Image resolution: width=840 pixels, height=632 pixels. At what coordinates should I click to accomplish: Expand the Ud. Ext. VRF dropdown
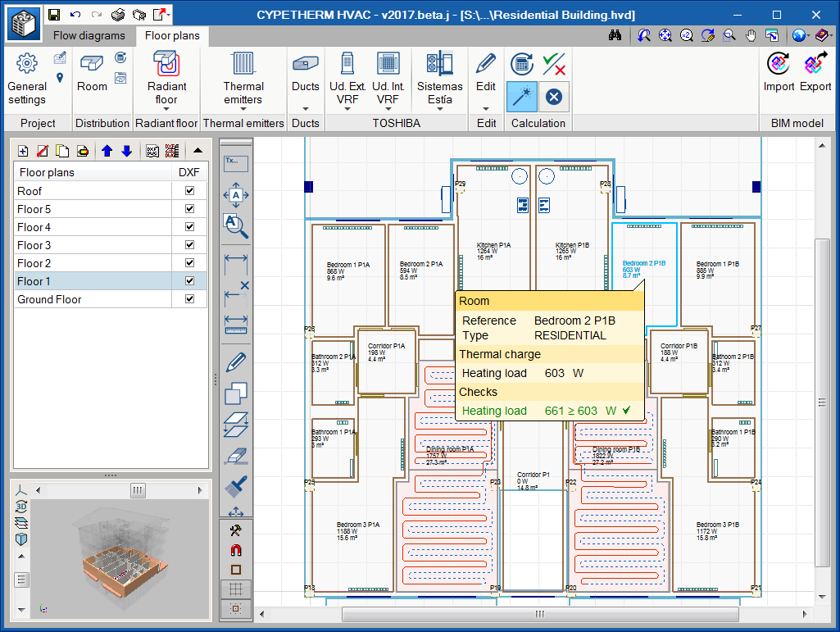click(x=347, y=108)
